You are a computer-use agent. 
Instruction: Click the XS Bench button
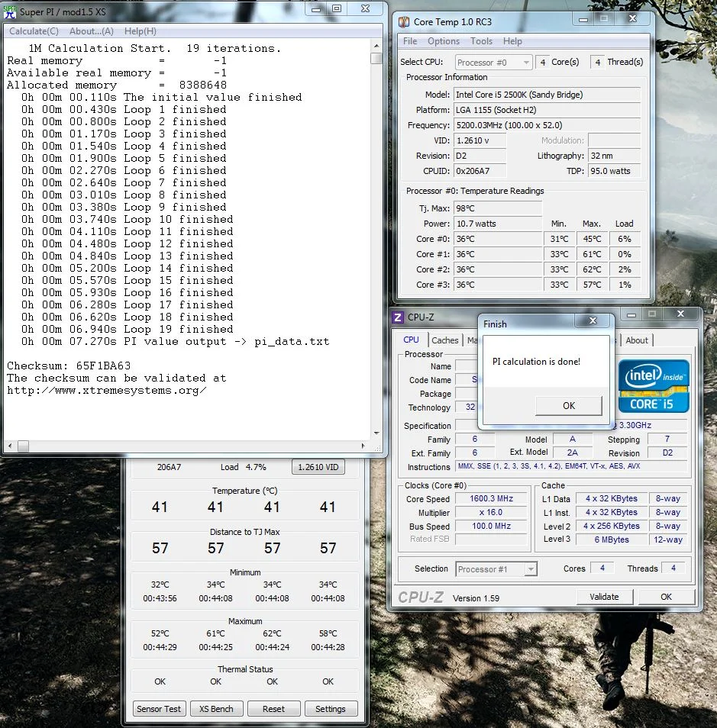(x=217, y=709)
